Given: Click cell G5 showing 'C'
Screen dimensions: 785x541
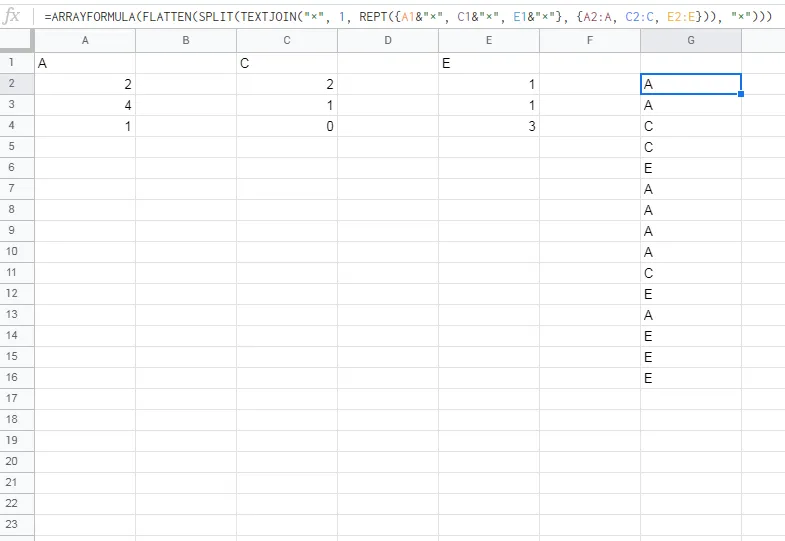Looking at the screenshot, I should [691, 147].
